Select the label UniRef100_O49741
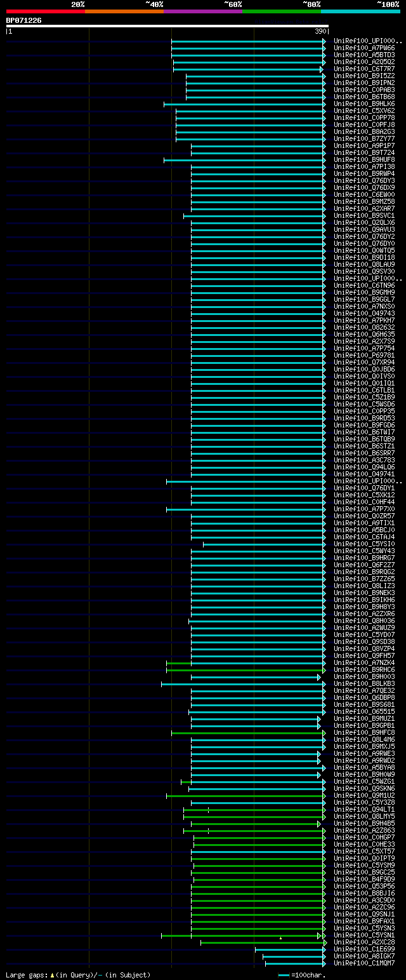 pos(364,474)
